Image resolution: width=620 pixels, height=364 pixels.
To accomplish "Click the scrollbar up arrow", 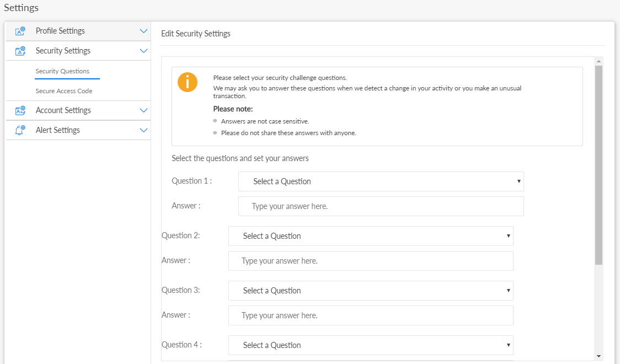I will [x=599, y=61].
